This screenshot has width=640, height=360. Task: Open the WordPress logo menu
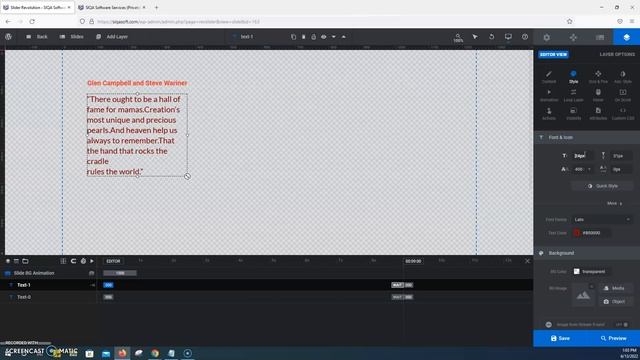click(8, 37)
